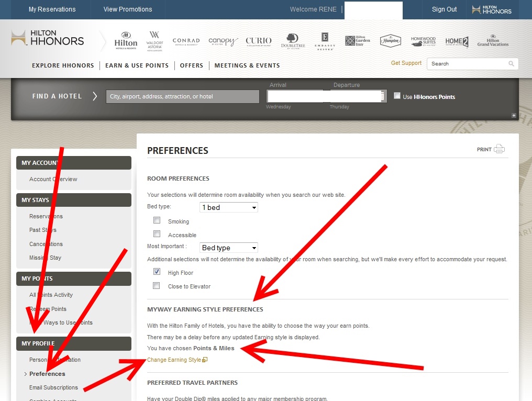Click the Waldorf Astoria brand logo
532x401 pixels.
155,40
